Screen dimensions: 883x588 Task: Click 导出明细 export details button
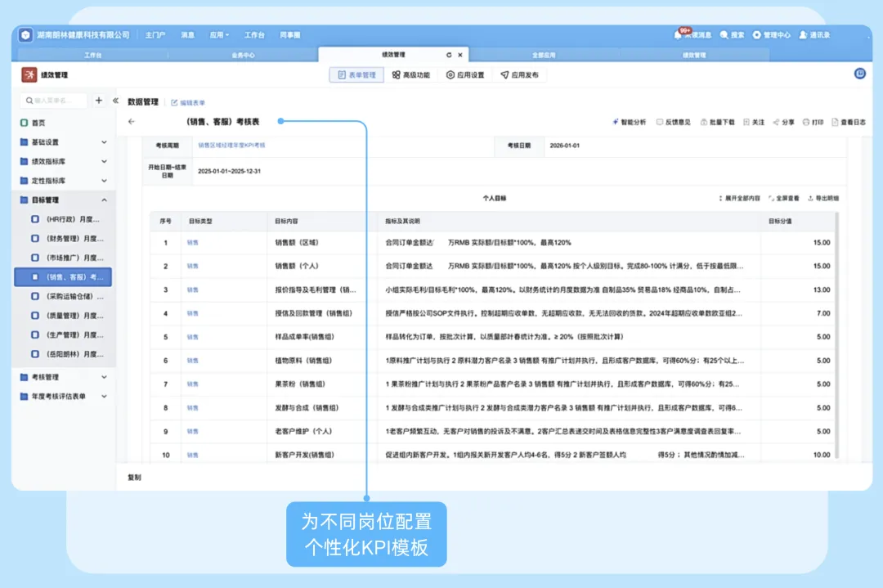[x=822, y=198]
